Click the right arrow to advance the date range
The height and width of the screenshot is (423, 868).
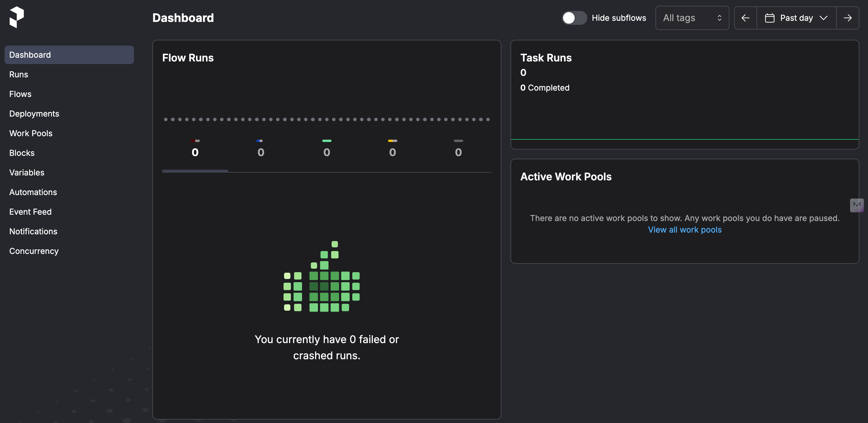847,18
